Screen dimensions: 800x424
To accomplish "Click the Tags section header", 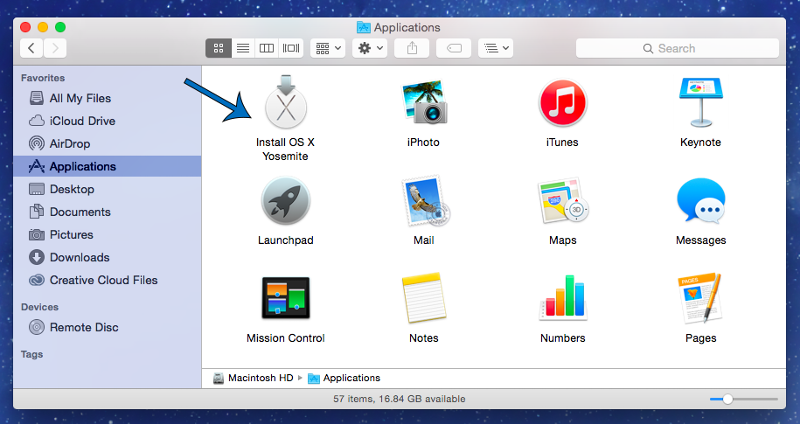I will (32, 354).
